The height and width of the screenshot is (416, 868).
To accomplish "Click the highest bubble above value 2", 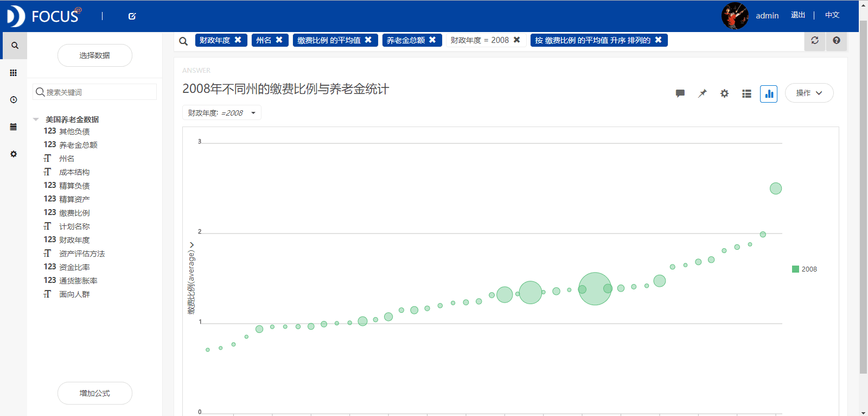I will tap(776, 188).
